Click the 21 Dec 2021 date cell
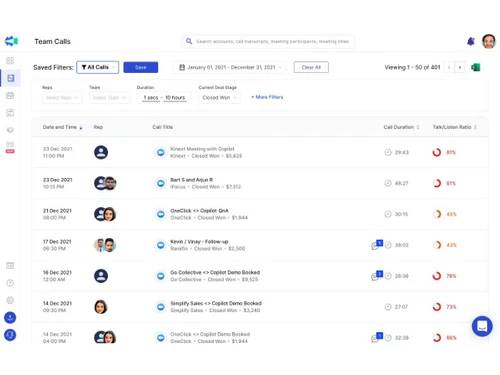The width and height of the screenshot is (500, 375). 57,211
